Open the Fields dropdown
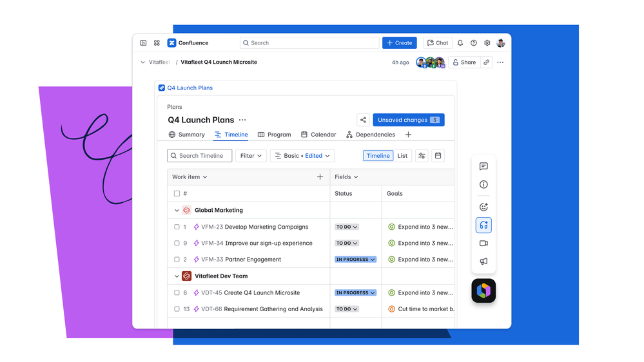The height and width of the screenshot is (362, 644). point(346,177)
